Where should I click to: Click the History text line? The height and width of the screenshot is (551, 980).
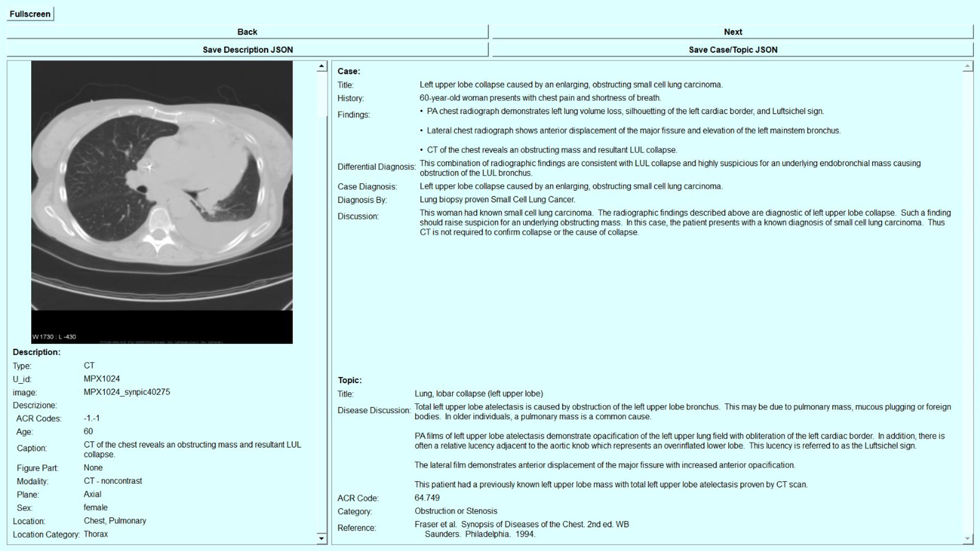click(540, 98)
